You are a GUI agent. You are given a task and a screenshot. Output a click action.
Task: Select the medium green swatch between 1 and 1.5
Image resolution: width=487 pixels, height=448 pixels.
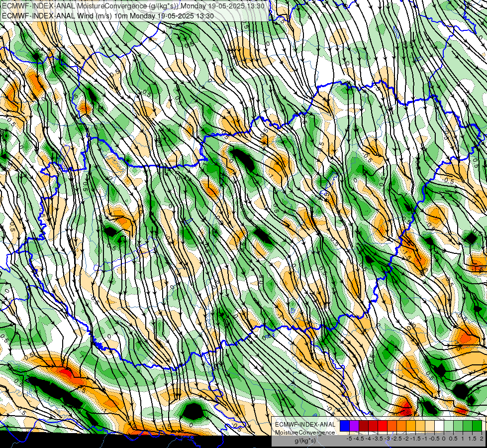click(468, 426)
